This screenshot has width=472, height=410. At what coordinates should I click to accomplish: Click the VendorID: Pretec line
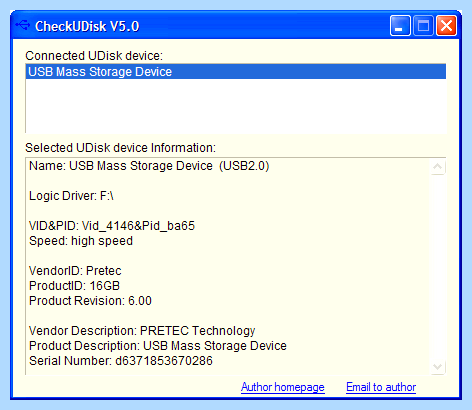pyautogui.click(x=75, y=271)
